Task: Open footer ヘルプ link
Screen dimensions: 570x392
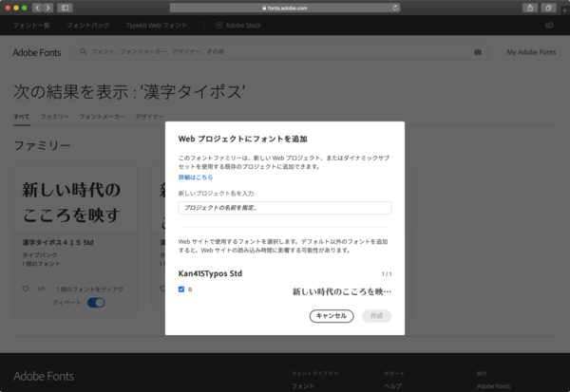Action: click(393, 385)
